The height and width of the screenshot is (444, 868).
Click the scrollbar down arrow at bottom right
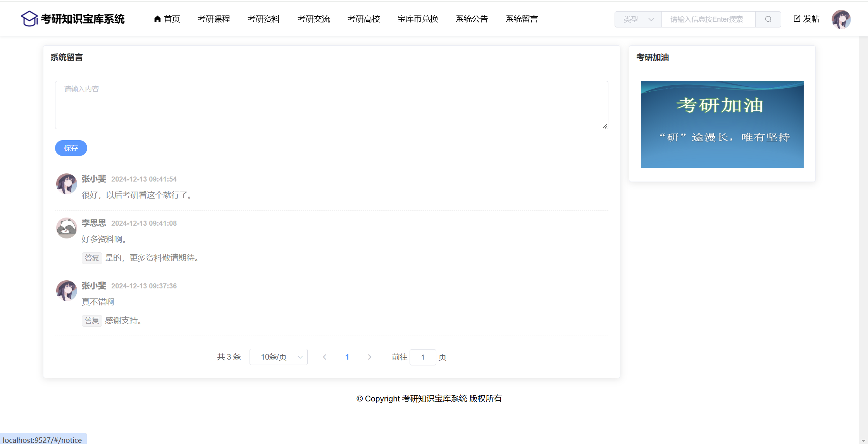tap(863, 441)
